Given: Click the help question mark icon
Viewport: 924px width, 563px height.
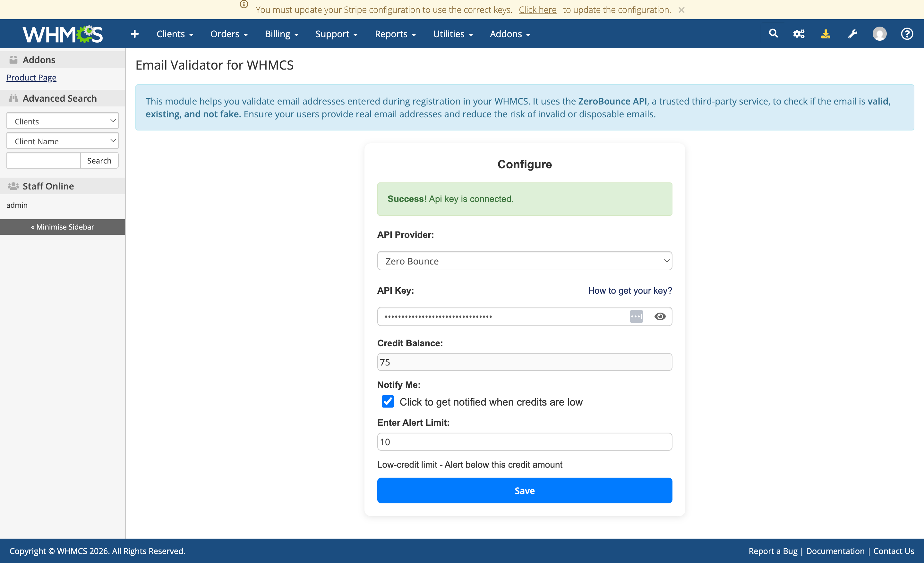Looking at the screenshot, I should 906,34.
